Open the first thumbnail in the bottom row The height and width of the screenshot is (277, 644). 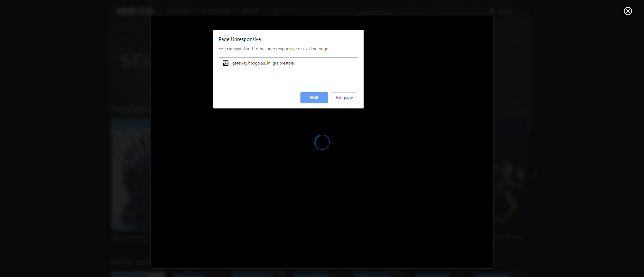pos(138,274)
